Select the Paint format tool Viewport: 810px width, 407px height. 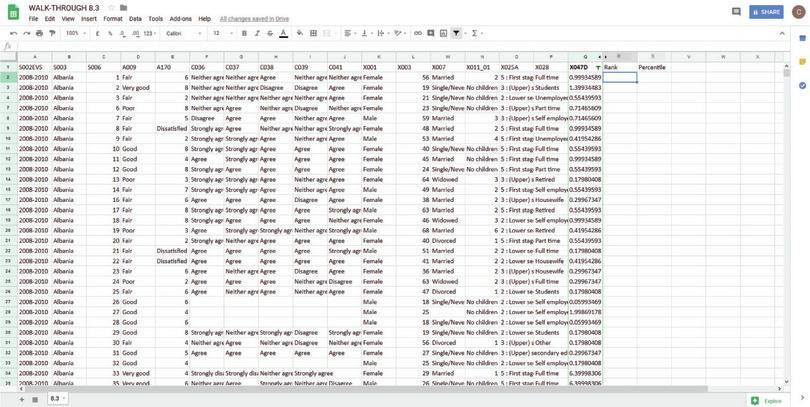click(52, 33)
